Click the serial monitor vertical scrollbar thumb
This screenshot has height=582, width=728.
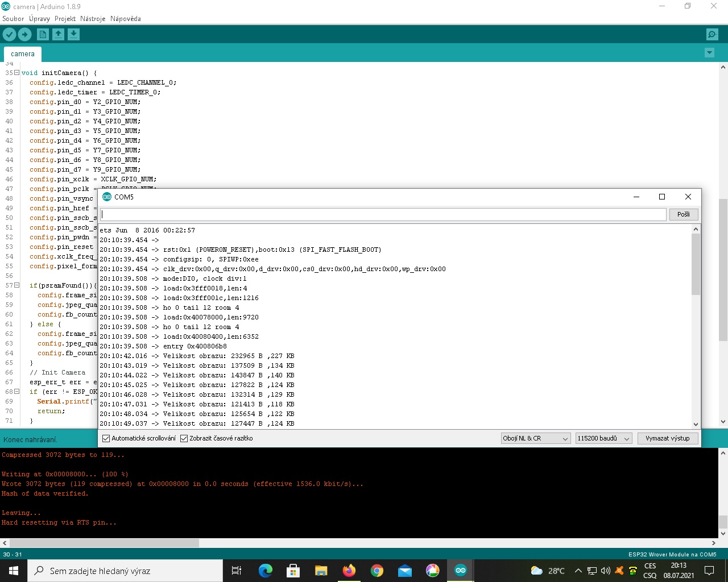pos(696,264)
